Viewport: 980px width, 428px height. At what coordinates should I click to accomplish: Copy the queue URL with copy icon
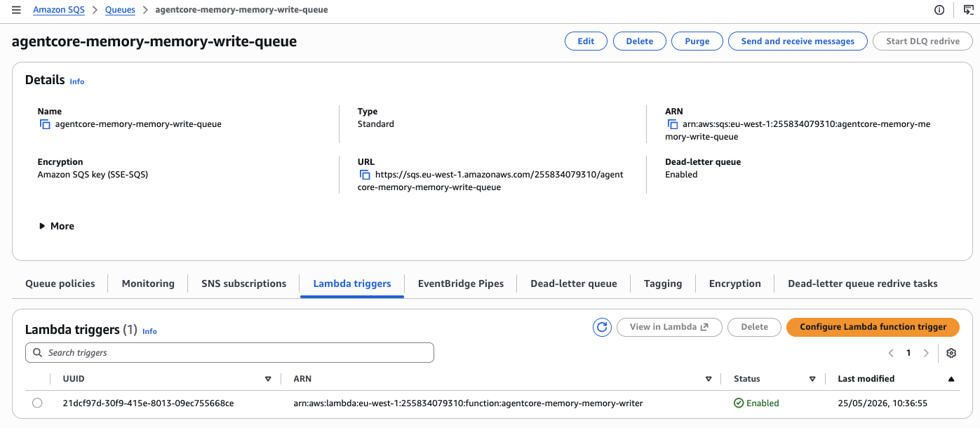point(365,175)
